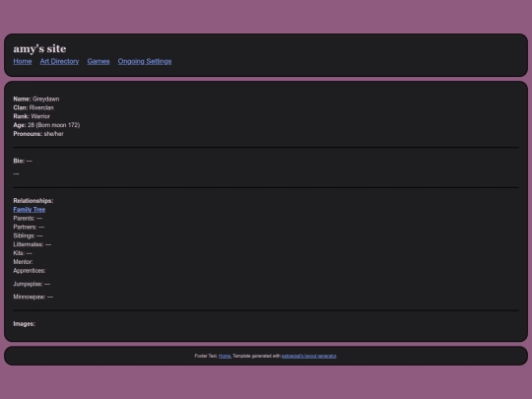
Task: Click the Clan: Riverclan line
Action: click(x=33, y=108)
